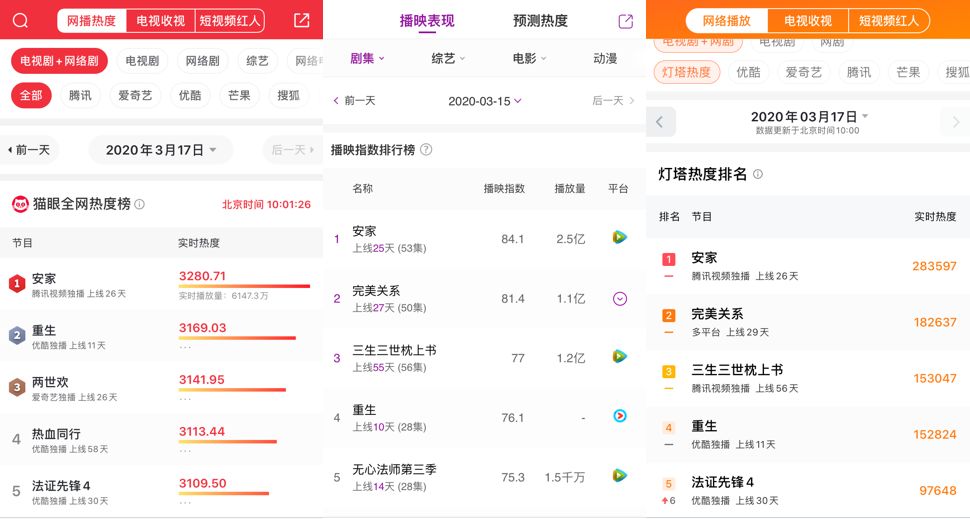Viewport: 970px width, 519px height.
Task: Open the 2020-03-15 date dropdown
Action: [x=485, y=101]
